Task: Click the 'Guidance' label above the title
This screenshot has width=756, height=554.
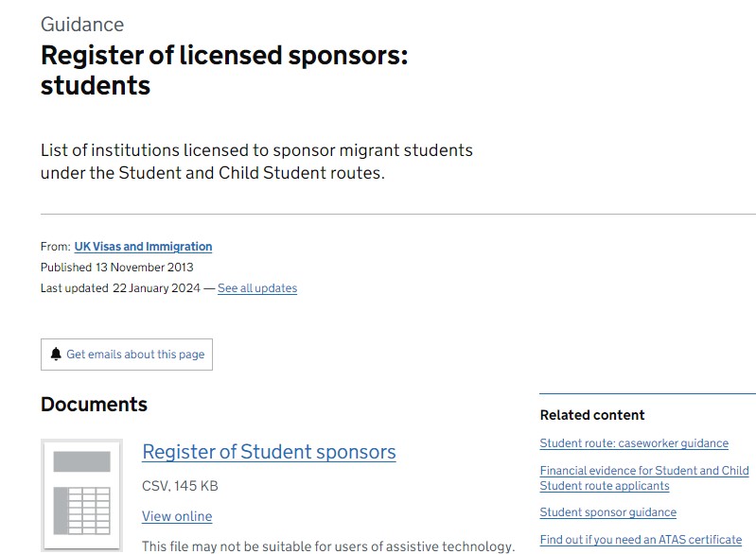Action: pos(82,25)
